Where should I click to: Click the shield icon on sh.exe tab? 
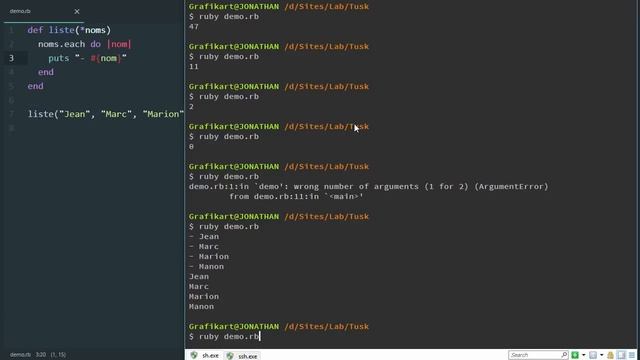(x=194, y=355)
